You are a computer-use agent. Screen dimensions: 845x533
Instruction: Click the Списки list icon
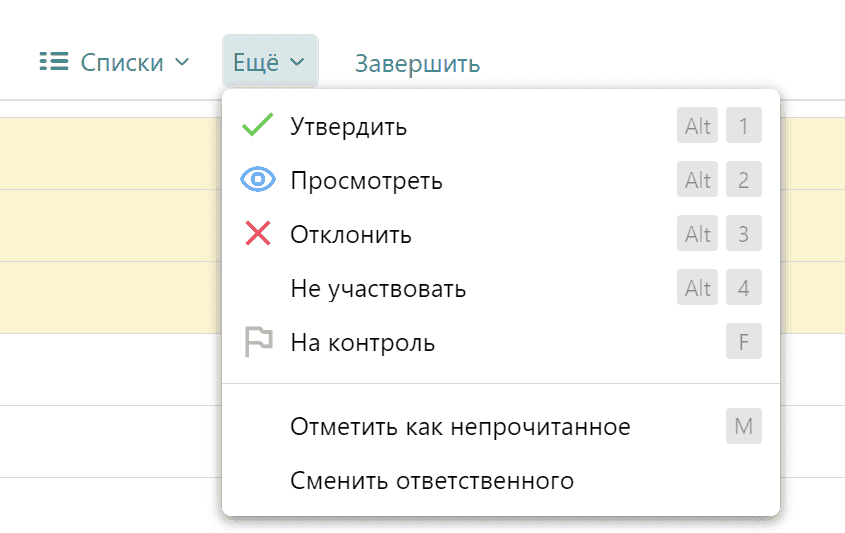coord(52,62)
